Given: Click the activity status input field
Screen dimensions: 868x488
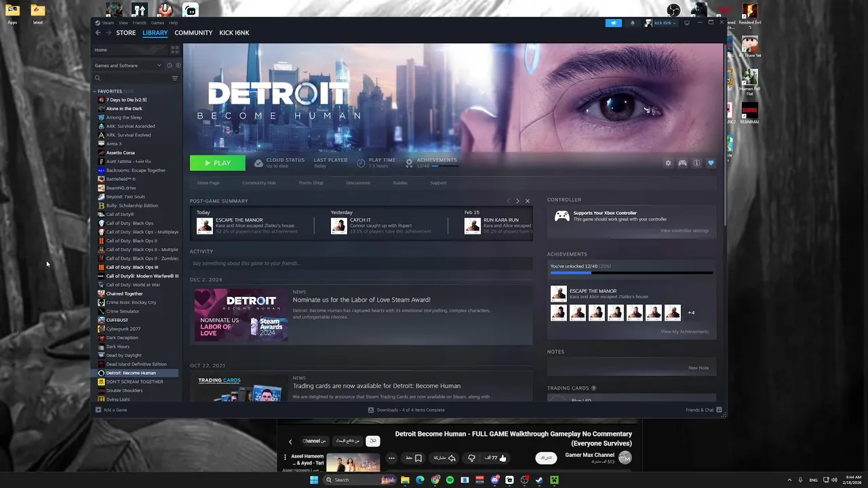Looking at the screenshot, I should click(361, 263).
